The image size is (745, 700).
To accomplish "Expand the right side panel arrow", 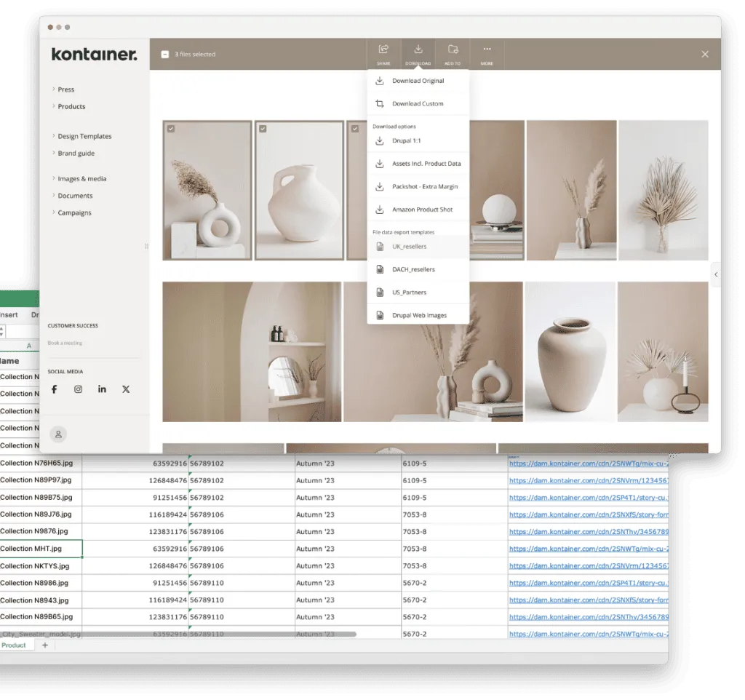I will click(716, 274).
